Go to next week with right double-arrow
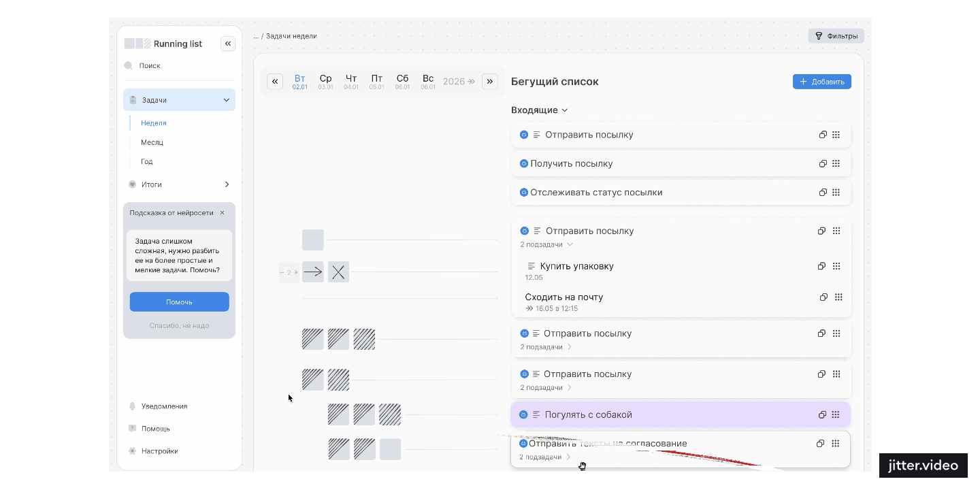This screenshot has width=980, height=490. pos(489,82)
